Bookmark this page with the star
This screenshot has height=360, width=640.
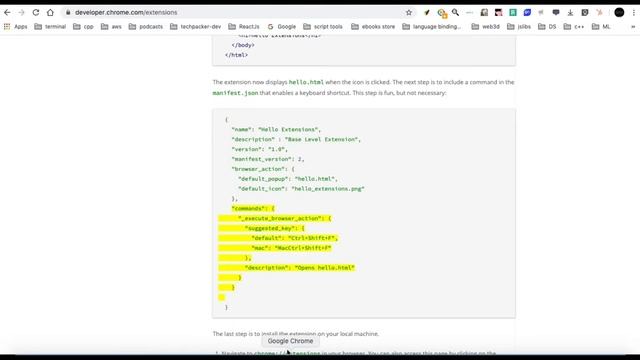tap(409, 13)
